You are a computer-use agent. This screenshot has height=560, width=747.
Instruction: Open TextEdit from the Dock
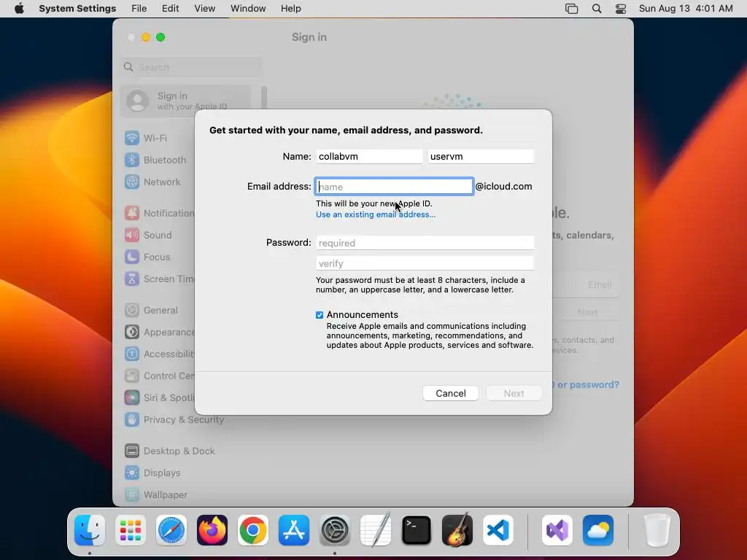(x=376, y=530)
